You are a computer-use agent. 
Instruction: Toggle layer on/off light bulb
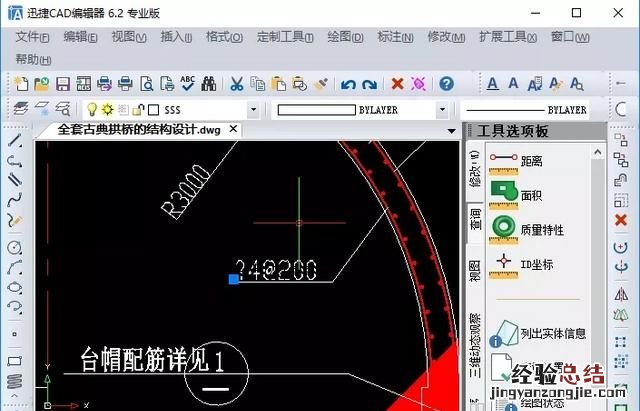[x=92, y=109]
